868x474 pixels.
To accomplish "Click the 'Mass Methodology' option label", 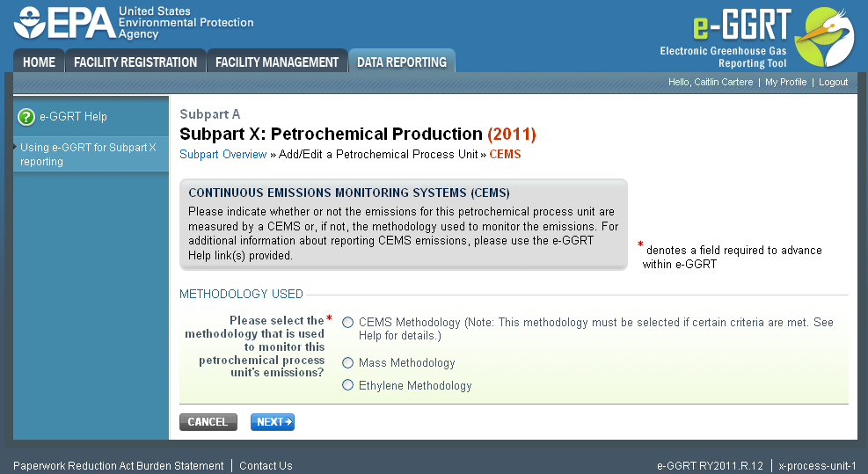I will pos(407,362).
